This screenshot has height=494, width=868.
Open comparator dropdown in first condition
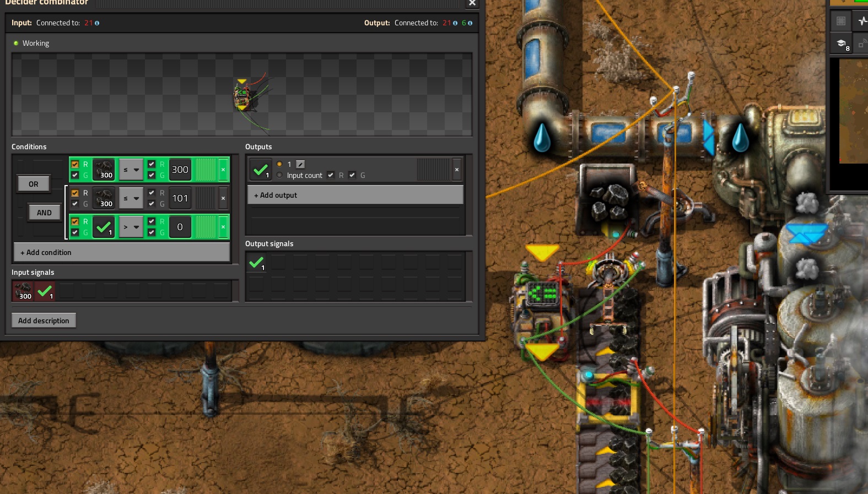click(x=131, y=170)
